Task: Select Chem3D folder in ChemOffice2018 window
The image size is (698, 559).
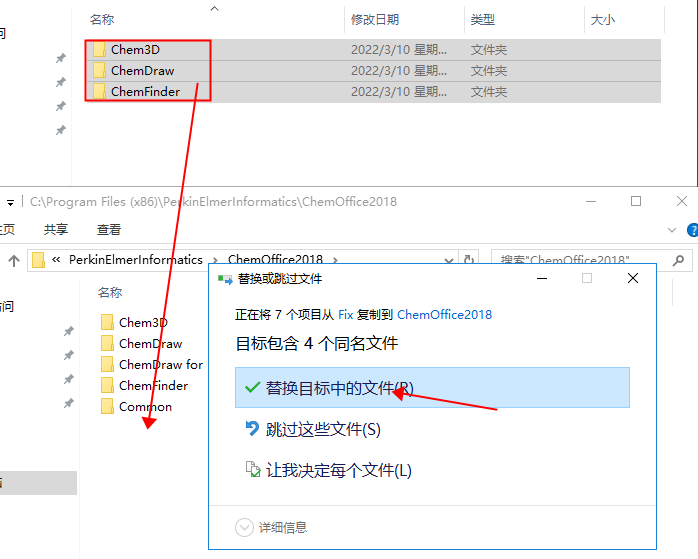Action: coord(143,322)
